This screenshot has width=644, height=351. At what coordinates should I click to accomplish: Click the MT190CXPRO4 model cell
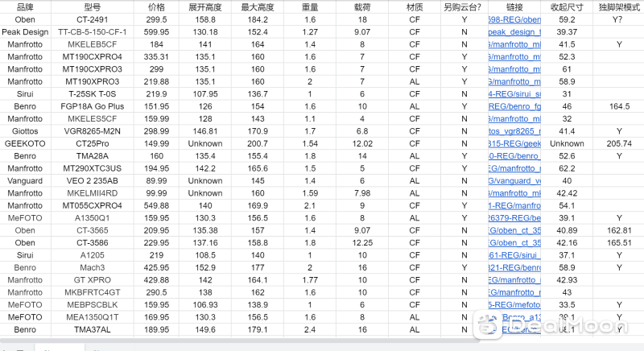[93, 56]
